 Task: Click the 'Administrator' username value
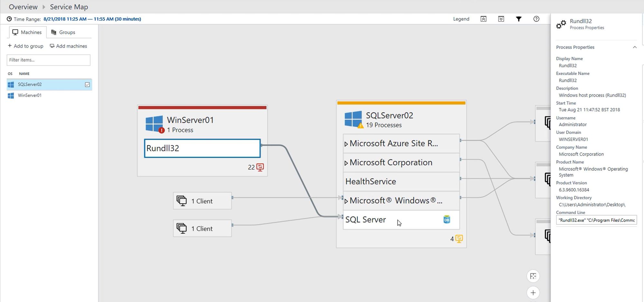(573, 125)
